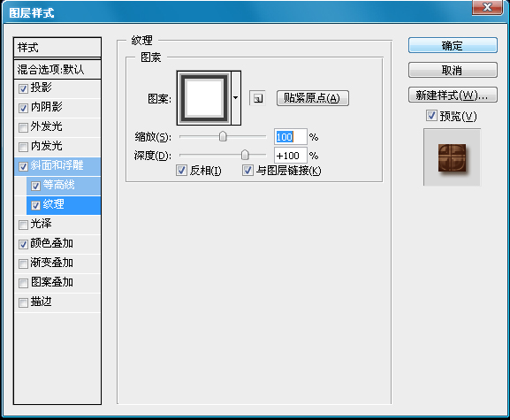Open the 投影 style settings
The height and width of the screenshot is (420, 510).
(41, 88)
